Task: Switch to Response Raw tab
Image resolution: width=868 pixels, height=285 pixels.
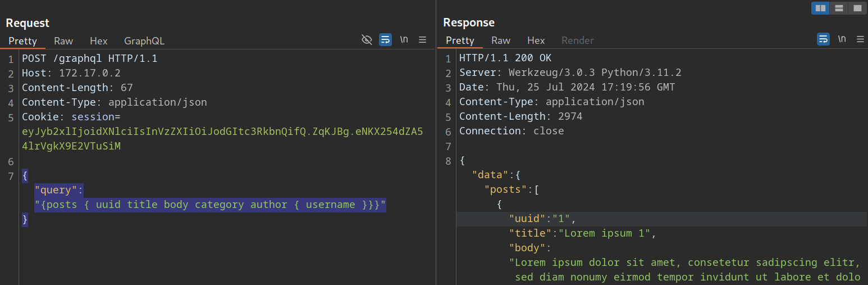Action: [x=501, y=40]
